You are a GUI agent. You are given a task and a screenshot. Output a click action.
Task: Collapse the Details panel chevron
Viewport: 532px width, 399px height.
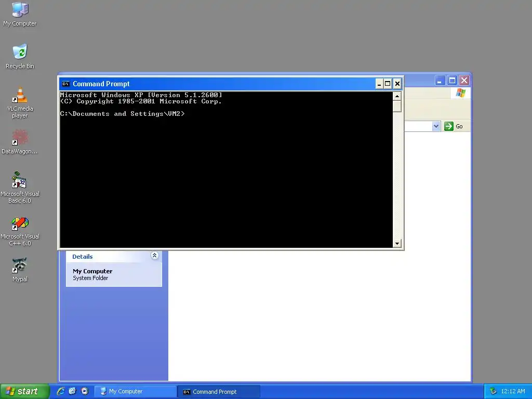[154, 256]
